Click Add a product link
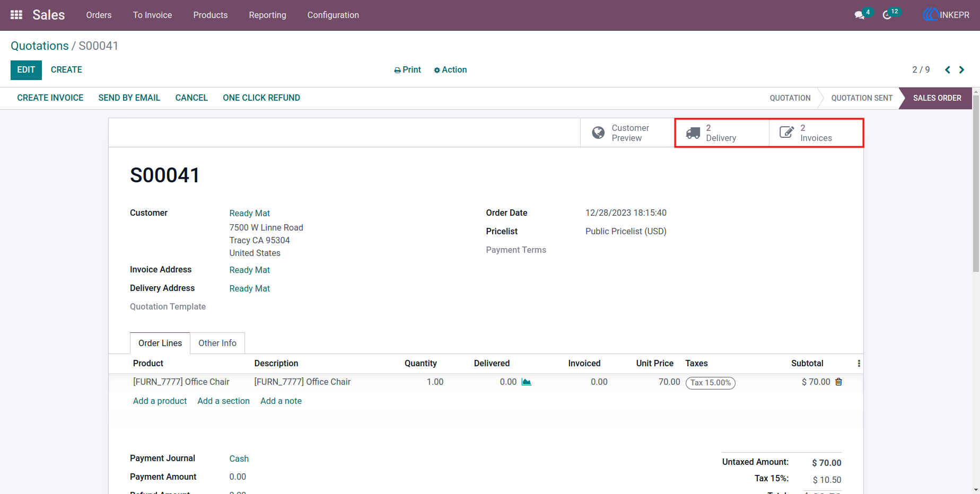 pyautogui.click(x=160, y=401)
